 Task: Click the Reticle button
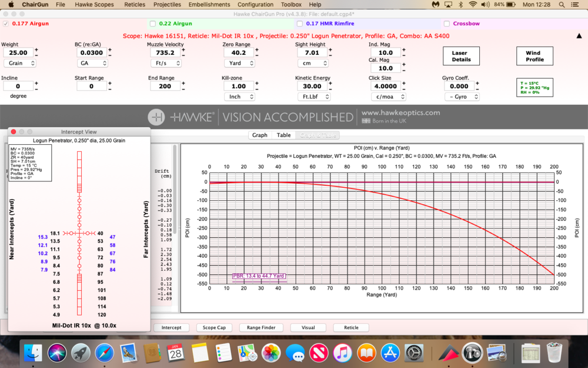[x=351, y=327]
